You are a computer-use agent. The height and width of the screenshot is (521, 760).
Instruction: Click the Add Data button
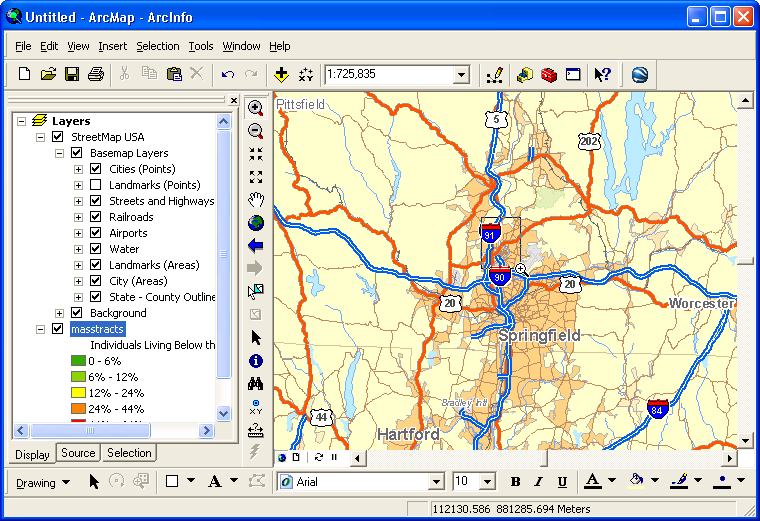(282, 74)
